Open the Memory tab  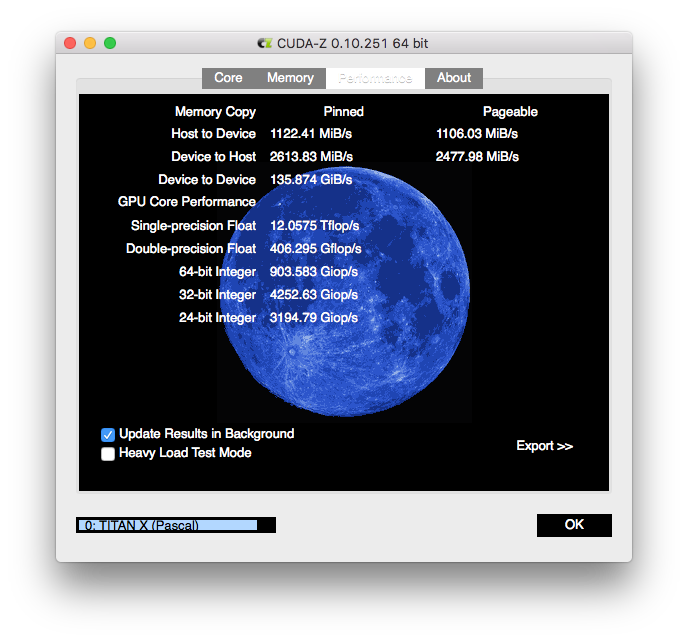coord(290,78)
